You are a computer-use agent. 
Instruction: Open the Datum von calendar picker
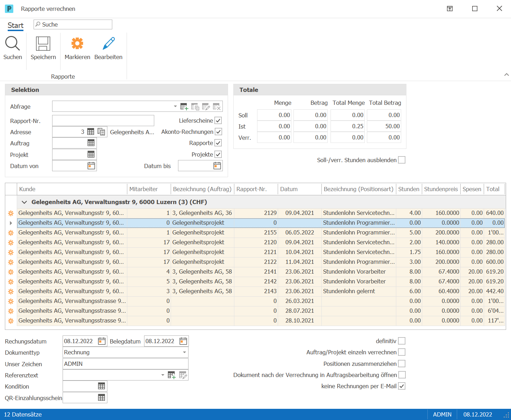tap(91, 166)
